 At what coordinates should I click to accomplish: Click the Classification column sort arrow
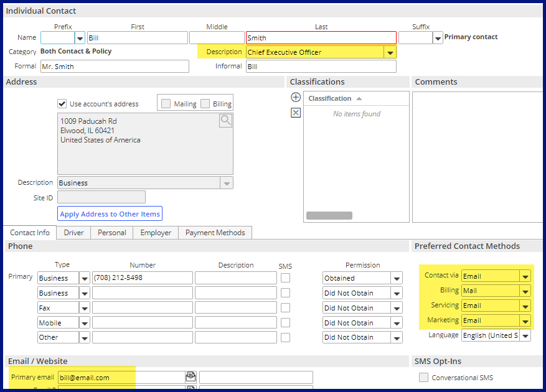tap(359, 99)
